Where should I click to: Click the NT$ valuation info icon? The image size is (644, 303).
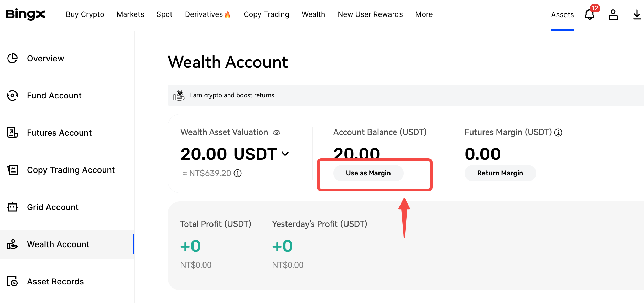[x=238, y=173]
